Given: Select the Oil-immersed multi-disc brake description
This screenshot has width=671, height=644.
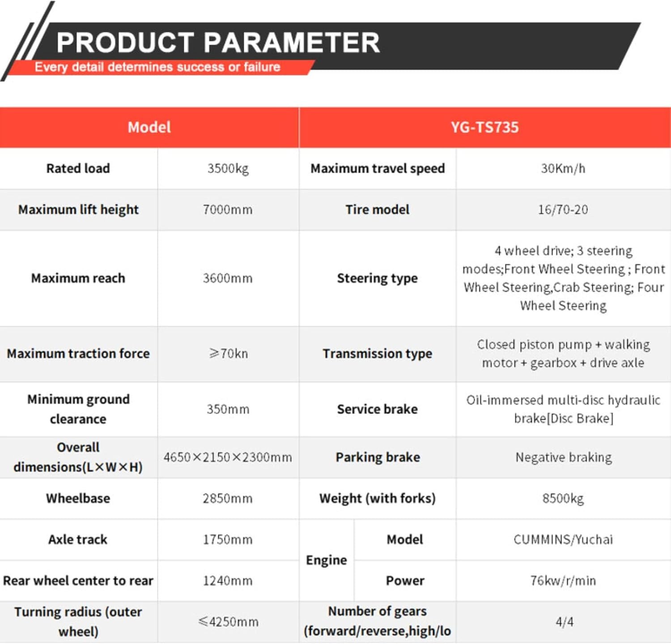Looking at the screenshot, I should 563,409.
